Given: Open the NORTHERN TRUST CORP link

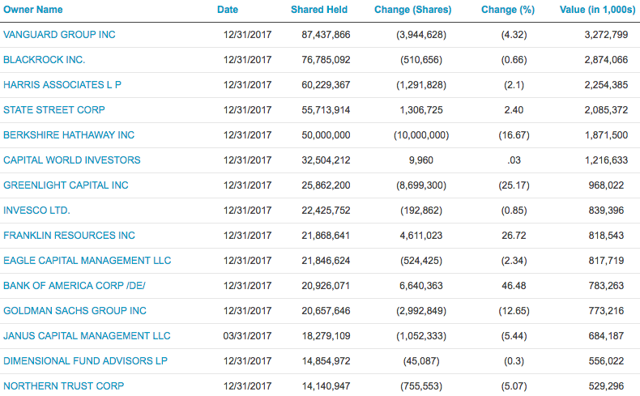Looking at the screenshot, I should click(x=63, y=386).
